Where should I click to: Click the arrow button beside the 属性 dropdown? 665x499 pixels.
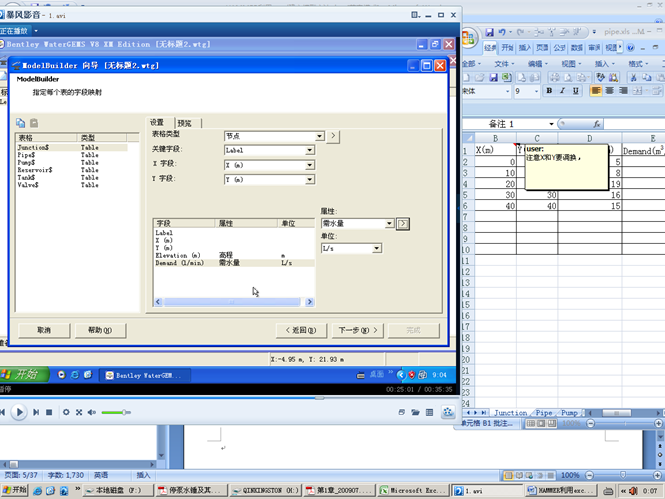click(x=403, y=223)
